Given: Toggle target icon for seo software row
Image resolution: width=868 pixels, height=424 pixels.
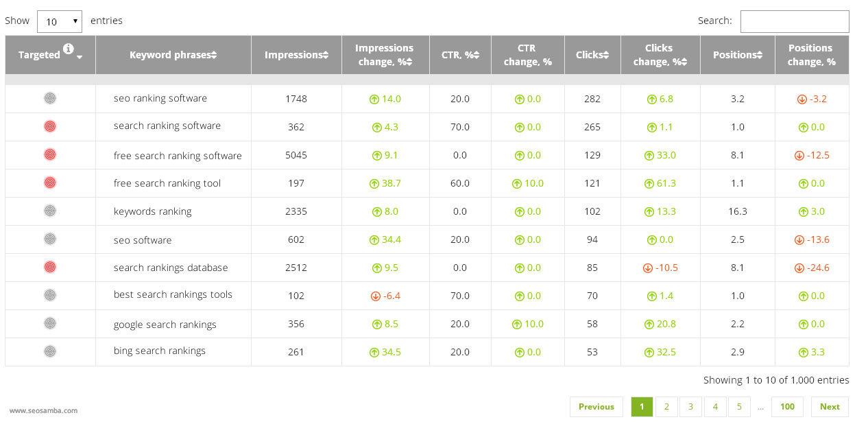Looking at the screenshot, I should (49, 239).
